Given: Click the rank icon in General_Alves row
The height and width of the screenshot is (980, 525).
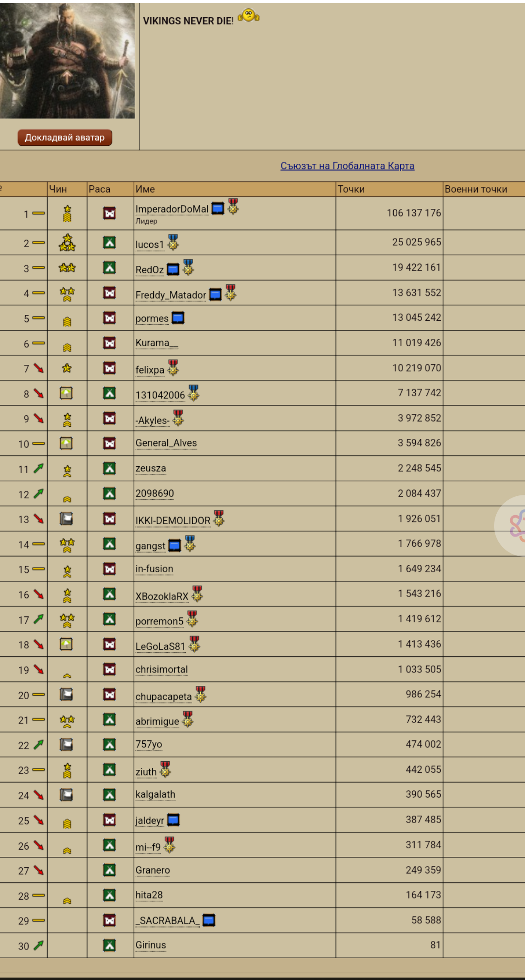Looking at the screenshot, I should (66, 443).
